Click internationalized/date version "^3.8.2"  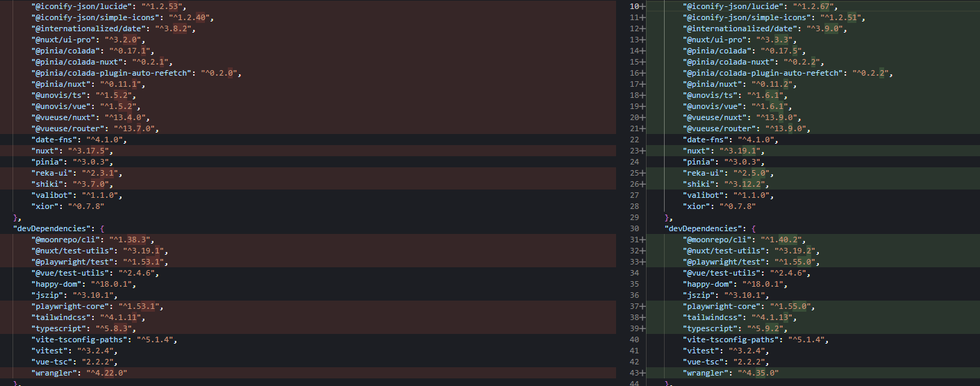click(x=173, y=28)
